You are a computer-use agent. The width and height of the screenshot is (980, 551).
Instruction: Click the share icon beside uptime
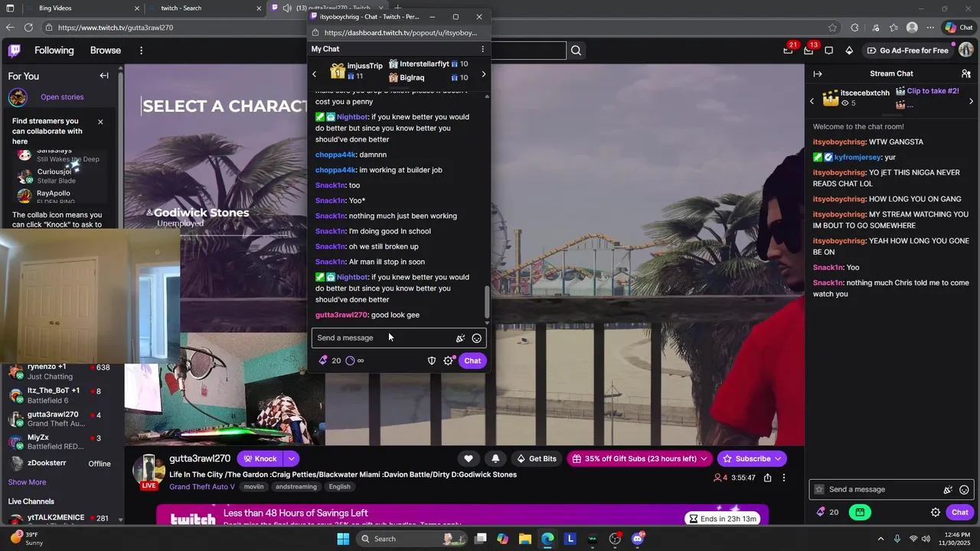point(768,478)
